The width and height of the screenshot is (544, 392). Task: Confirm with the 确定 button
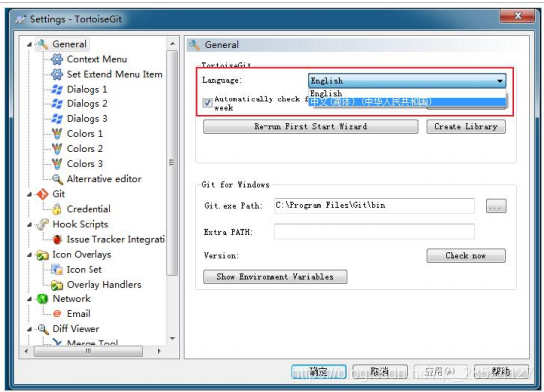[x=318, y=372]
